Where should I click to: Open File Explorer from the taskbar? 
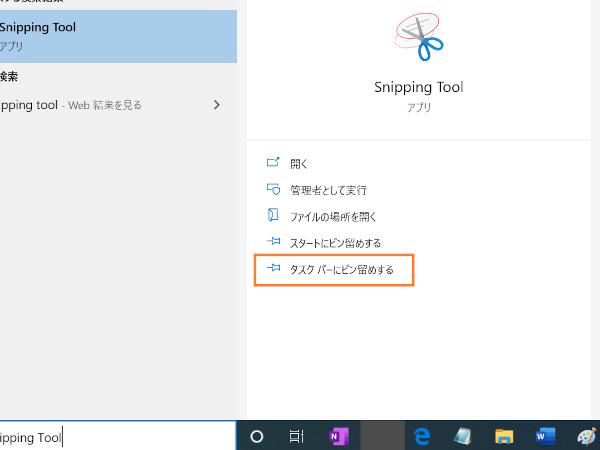click(504, 436)
